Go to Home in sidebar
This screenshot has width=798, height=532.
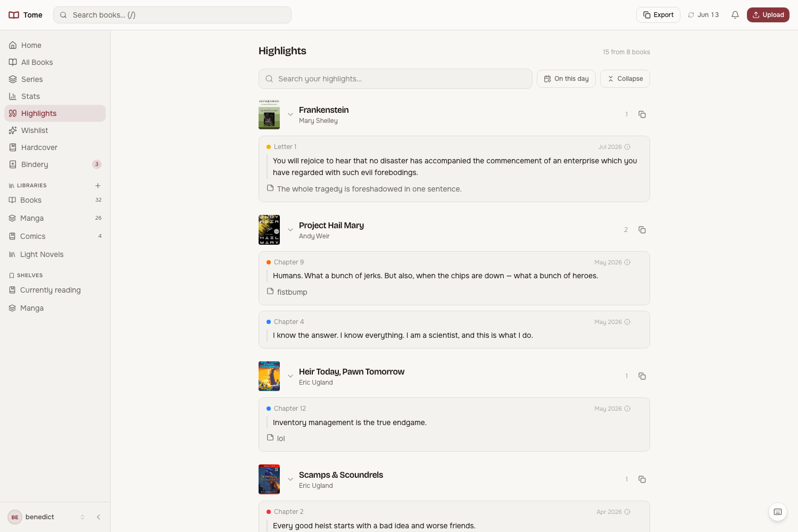pos(55,45)
